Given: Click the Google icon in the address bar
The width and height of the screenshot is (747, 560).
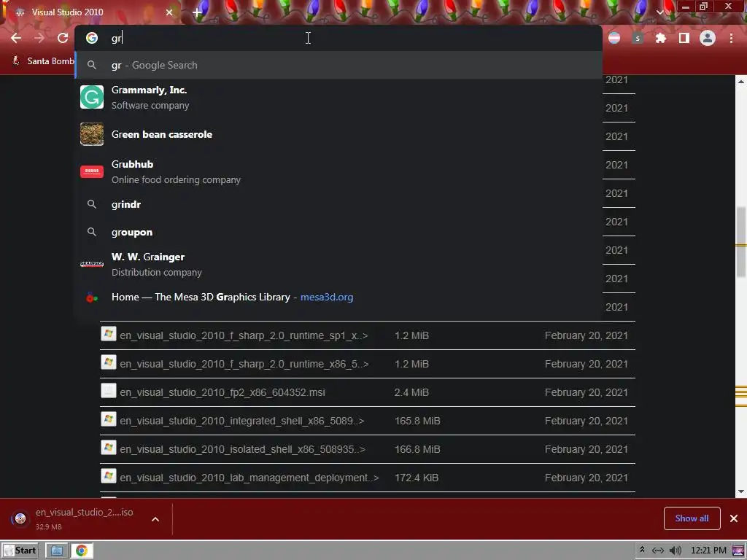Looking at the screenshot, I should pyautogui.click(x=91, y=38).
